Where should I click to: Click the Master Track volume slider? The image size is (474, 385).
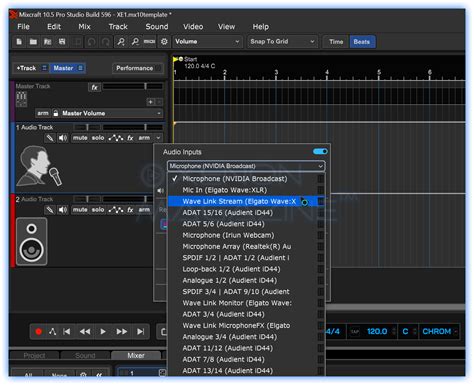[133, 86]
